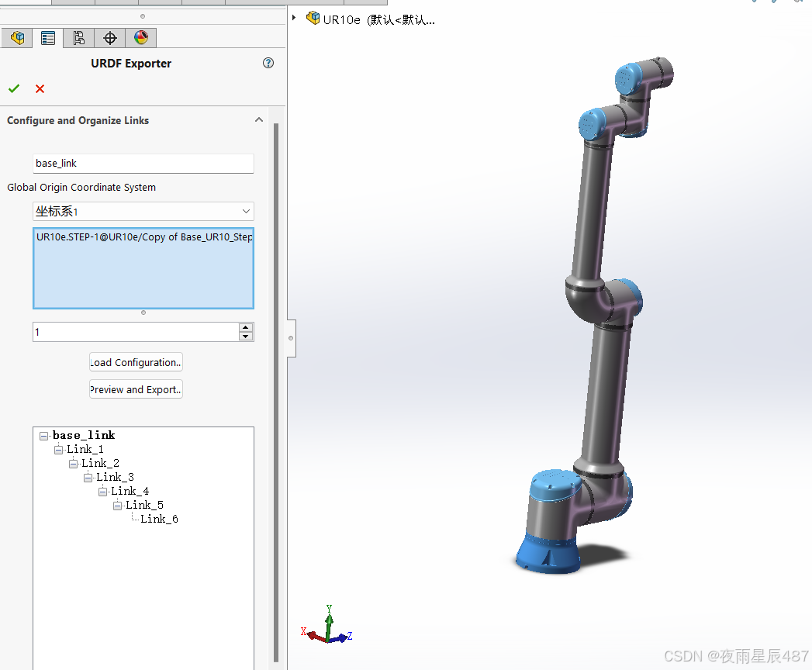812x670 pixels.
Task: Select Link_1 in the link tree
Action: [85, 450]
